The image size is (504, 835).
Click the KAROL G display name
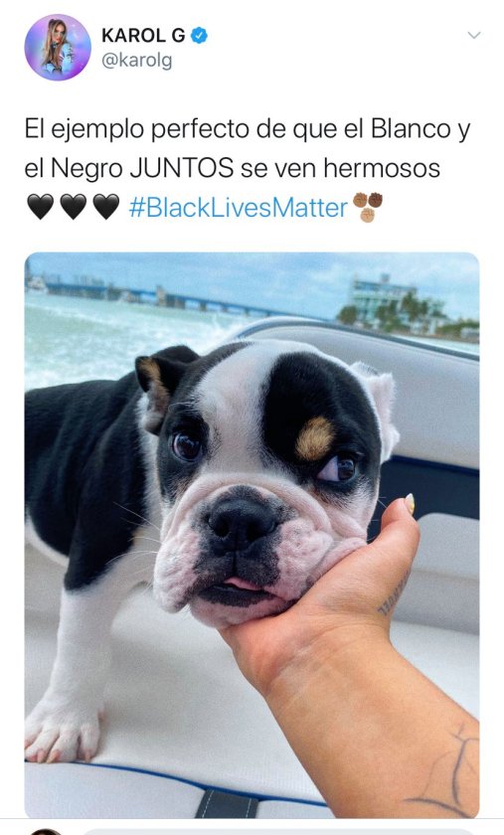click(143, 36)
